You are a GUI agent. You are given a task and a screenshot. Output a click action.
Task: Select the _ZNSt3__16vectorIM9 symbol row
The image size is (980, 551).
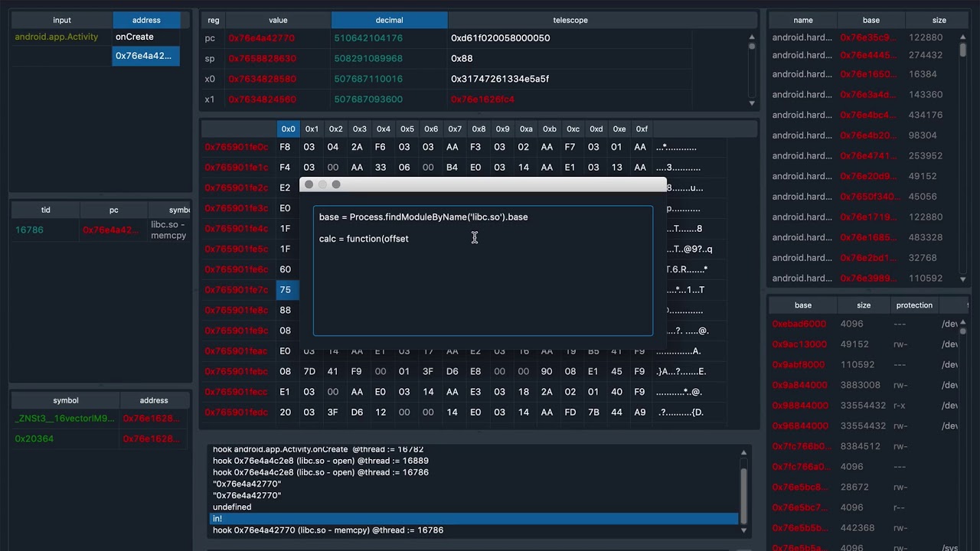pos(64,419)
